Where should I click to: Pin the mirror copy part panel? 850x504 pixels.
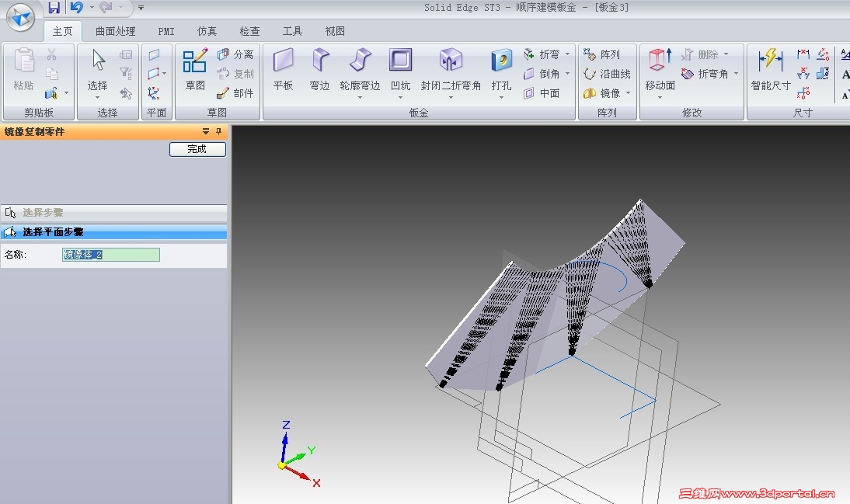point(218,131)
